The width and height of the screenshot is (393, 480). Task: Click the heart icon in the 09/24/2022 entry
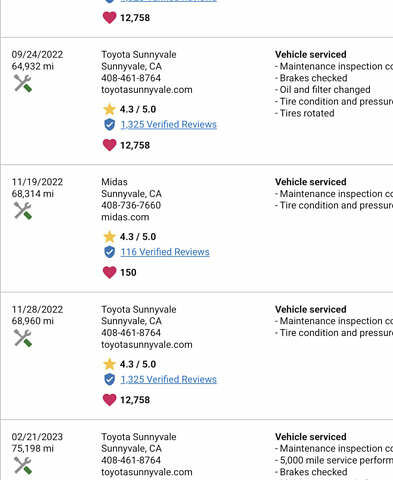(x=109, y=145)
